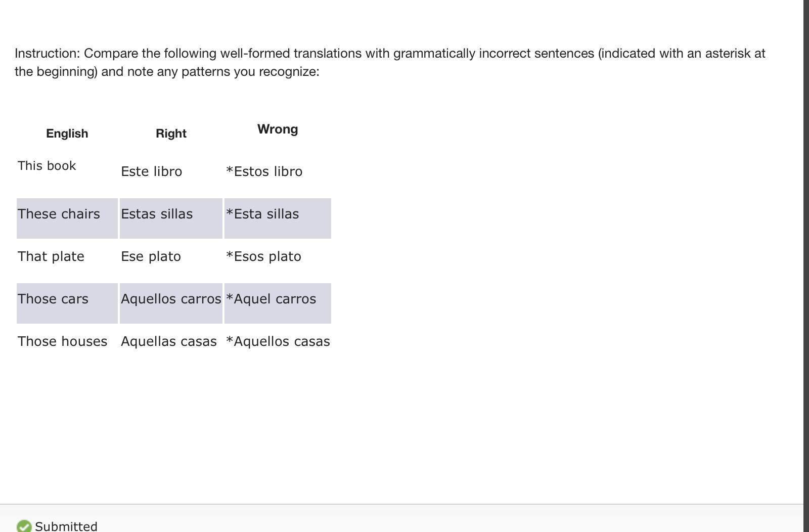This screenshot has width=809, height=532.
Task: Select the 'That plate' cell
Action: pos(51,256)
